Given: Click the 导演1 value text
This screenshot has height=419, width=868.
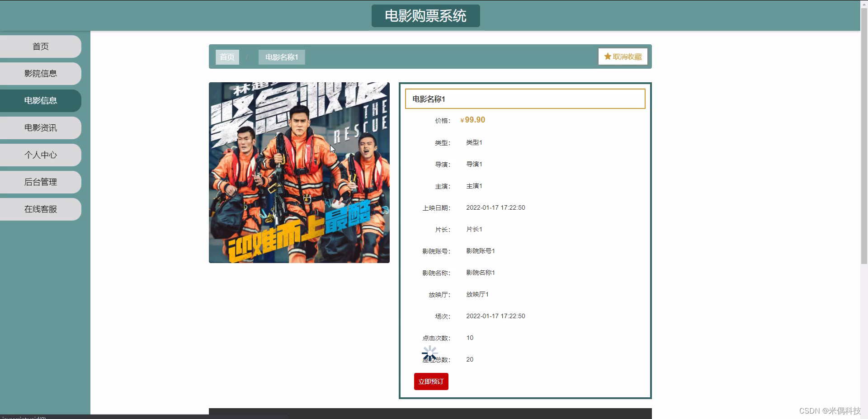Looking at the screenshot, I should [x=474, y=164].
